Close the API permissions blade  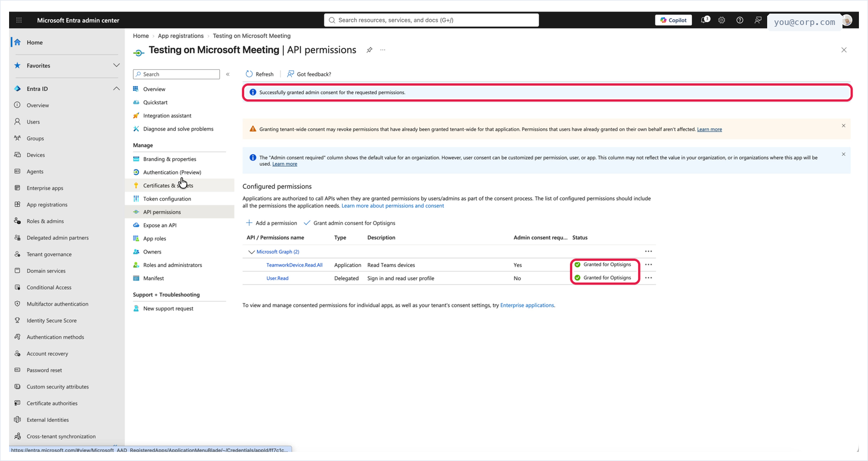click(x=844, y=50)
